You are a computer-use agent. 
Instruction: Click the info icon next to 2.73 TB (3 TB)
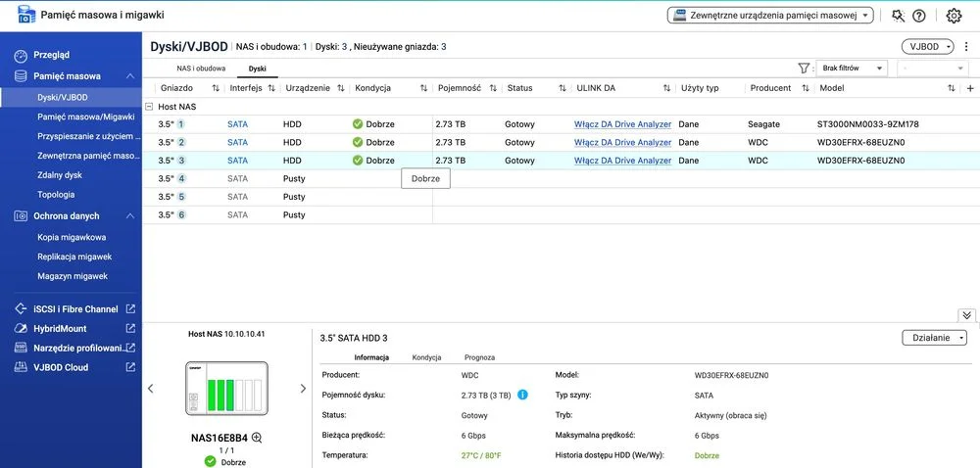[x=522, y=395]
